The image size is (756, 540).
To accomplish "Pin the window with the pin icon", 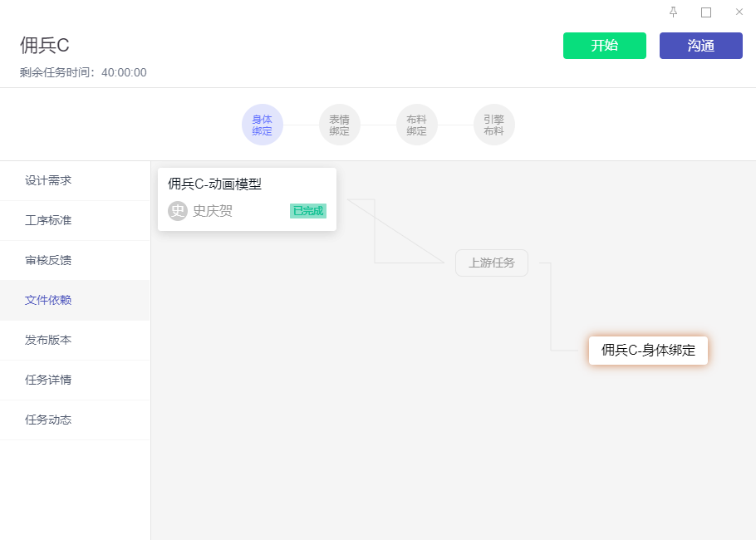I will point(673,12).
